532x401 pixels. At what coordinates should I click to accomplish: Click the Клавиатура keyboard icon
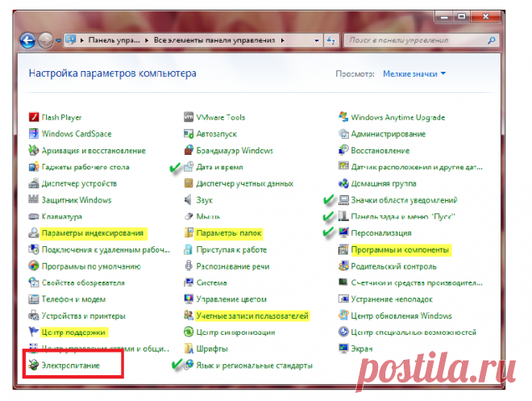tap(34, 217)
